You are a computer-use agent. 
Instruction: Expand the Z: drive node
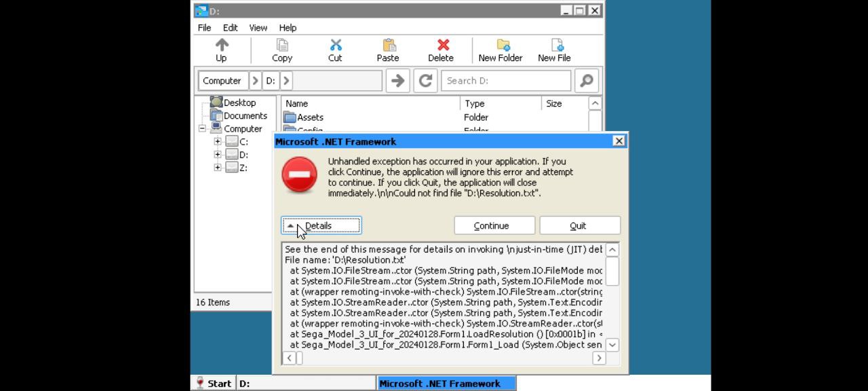[x=218, y=167]
